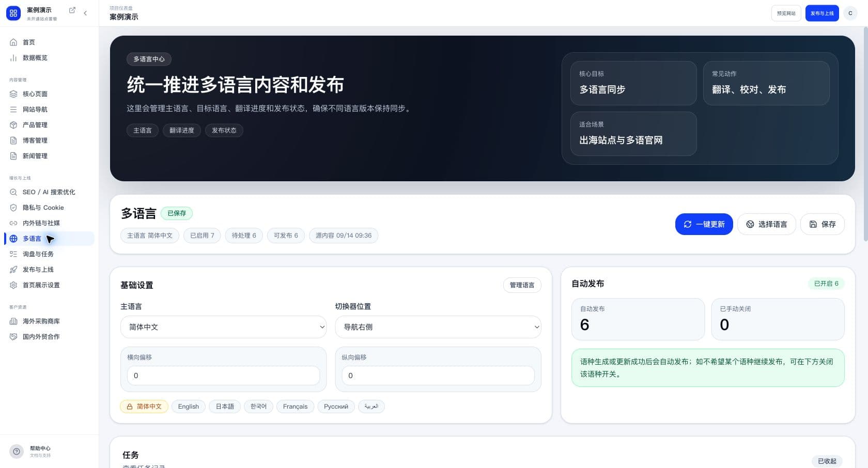Click the 网站导航 list icon
This screenshot has height=468, width=868.
[x=13, y=110]
